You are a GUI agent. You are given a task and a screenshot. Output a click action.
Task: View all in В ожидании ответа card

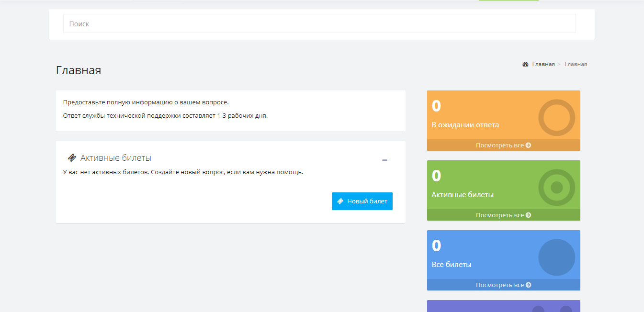[x=504, y=145]
